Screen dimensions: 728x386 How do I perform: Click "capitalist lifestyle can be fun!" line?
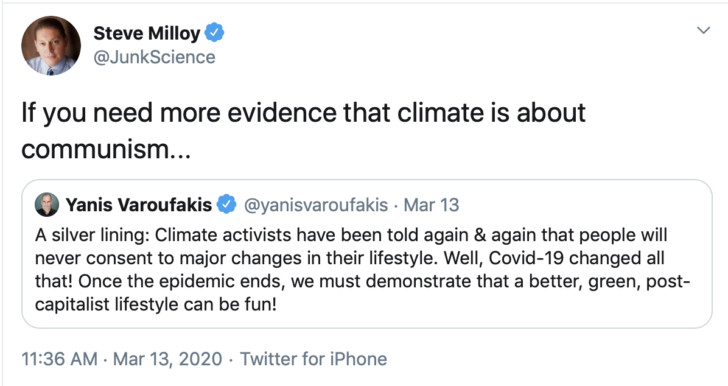click(x=156, y=305)
